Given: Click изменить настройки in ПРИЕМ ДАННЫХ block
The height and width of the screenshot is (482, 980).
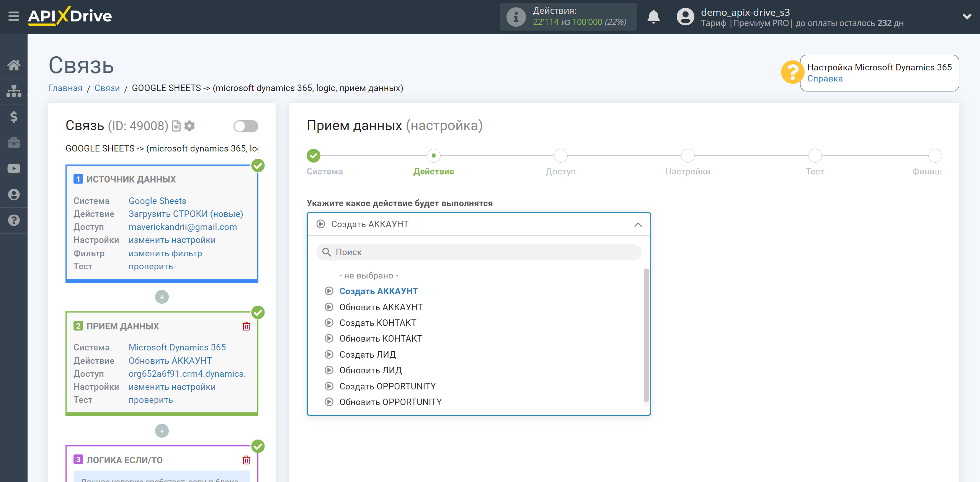Looking at the screenshot, I should coord(172,387).
